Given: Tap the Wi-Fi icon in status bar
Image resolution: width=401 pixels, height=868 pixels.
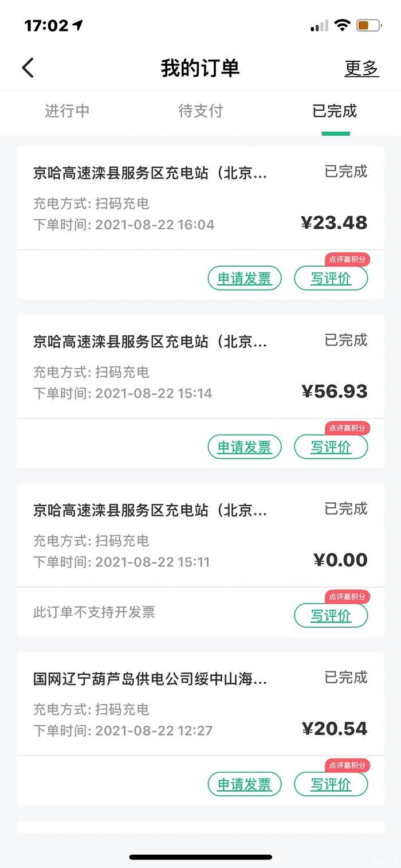Looking at the screenshot, I should pos(343,25).
